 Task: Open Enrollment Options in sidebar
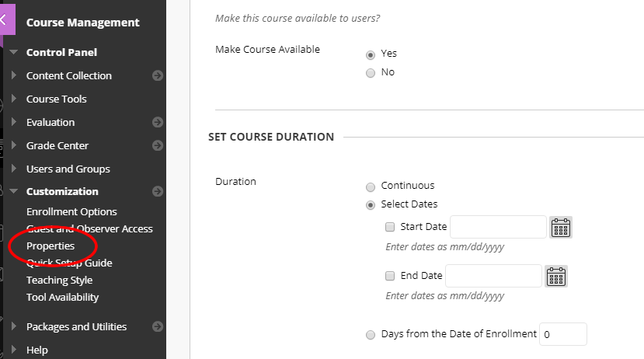click(x=71, y=212)
